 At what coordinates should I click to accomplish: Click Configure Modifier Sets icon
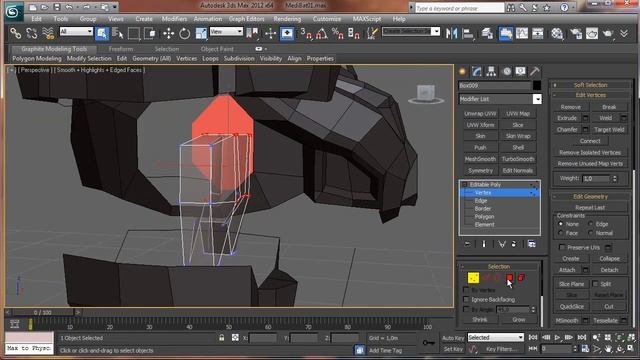click(x=531, y=244)
